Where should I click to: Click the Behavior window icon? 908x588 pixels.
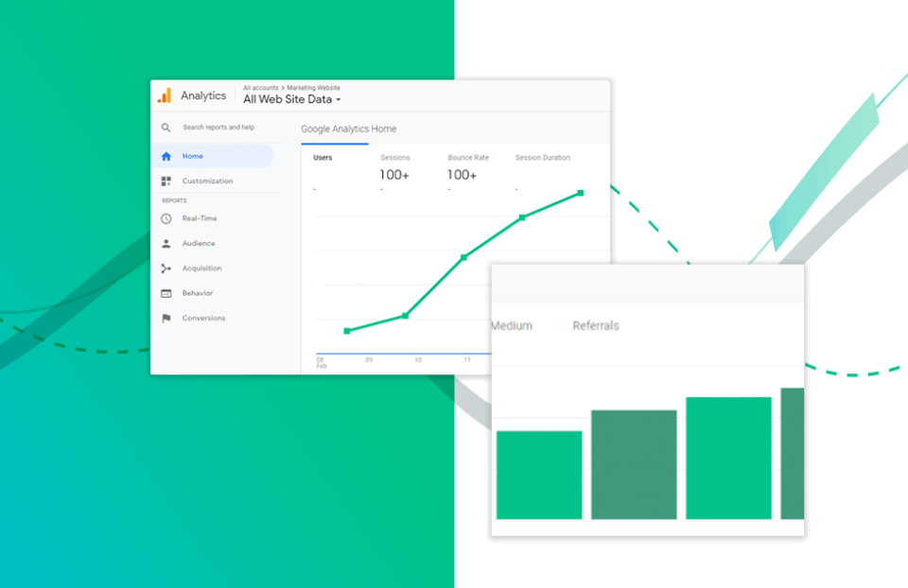click(166, 293)
